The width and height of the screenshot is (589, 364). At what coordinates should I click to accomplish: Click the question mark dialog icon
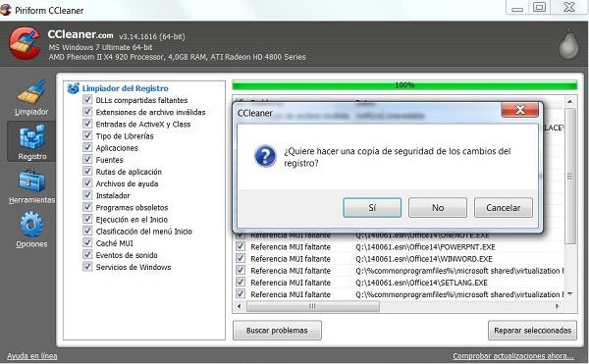(x=265, y=156)
